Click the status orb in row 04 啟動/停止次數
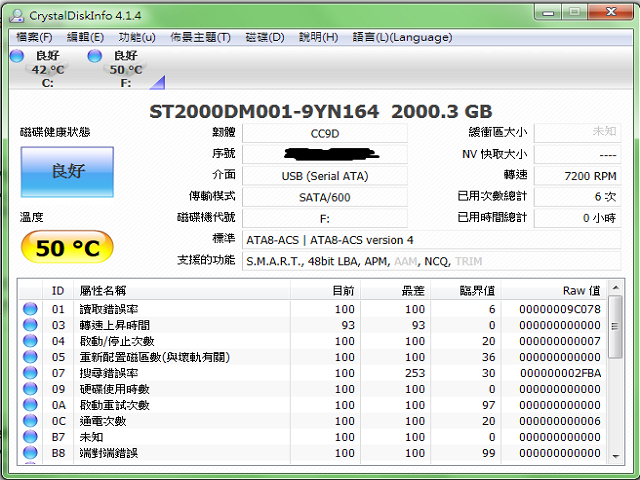 point(30,341)
